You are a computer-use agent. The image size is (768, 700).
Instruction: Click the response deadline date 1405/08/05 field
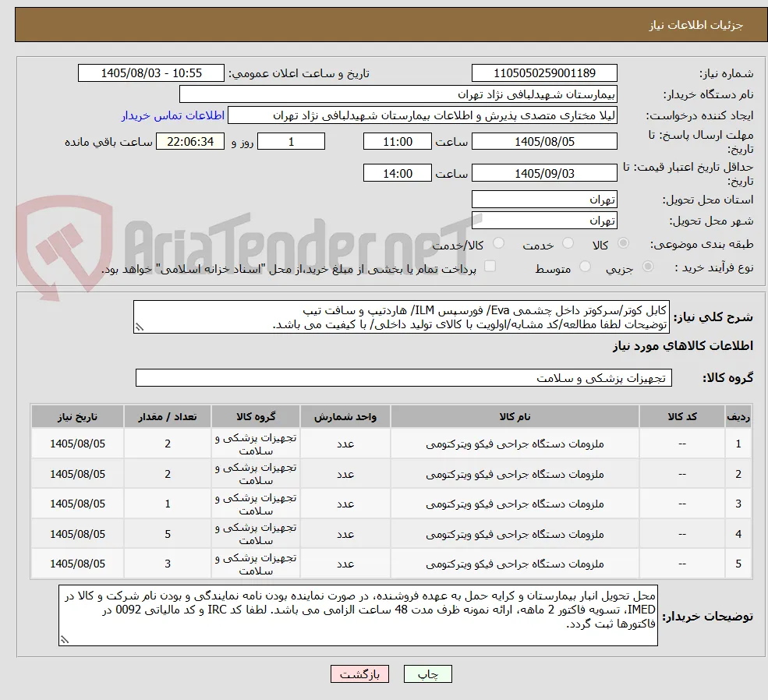[544, 141]
